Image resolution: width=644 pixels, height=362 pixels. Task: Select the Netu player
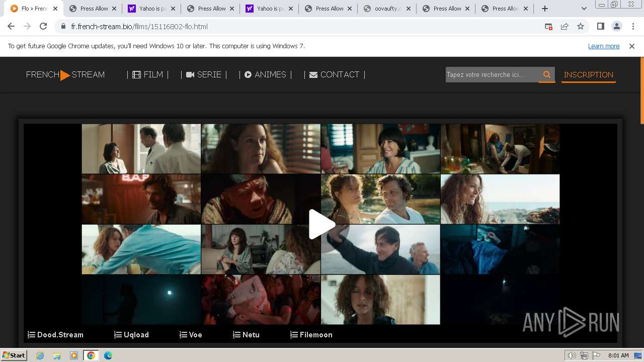pyautogui.click(x=246, y=334)
